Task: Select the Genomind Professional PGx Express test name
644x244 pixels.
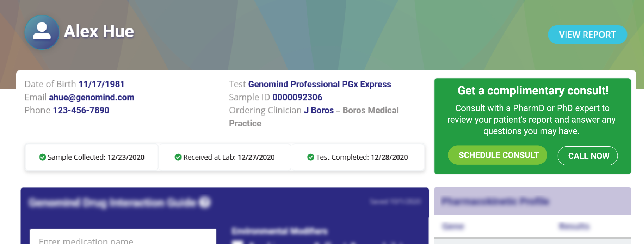Action: (x=319, y=84)
